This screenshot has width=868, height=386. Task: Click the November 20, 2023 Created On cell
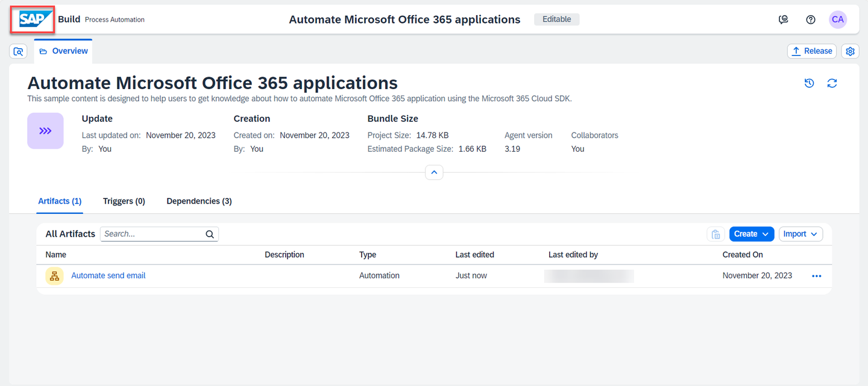(x=757, y=276)
